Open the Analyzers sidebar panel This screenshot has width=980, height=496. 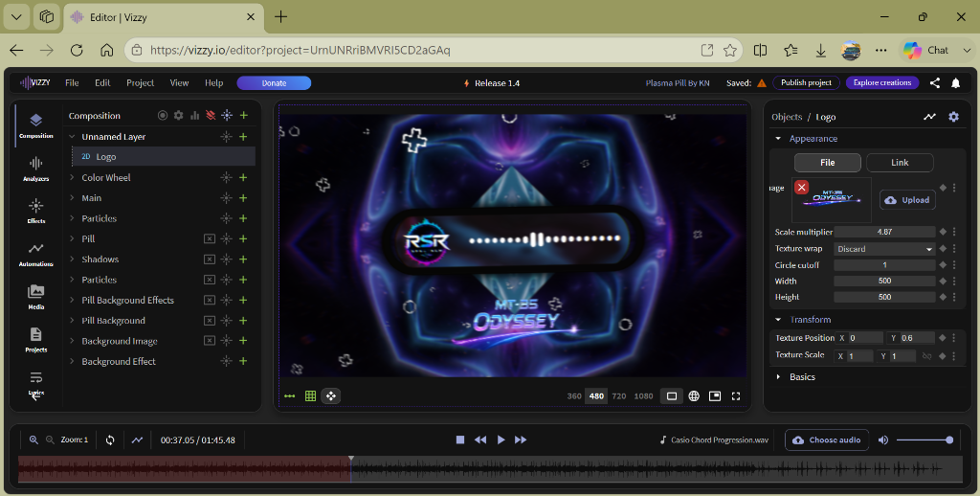[35, 169]
